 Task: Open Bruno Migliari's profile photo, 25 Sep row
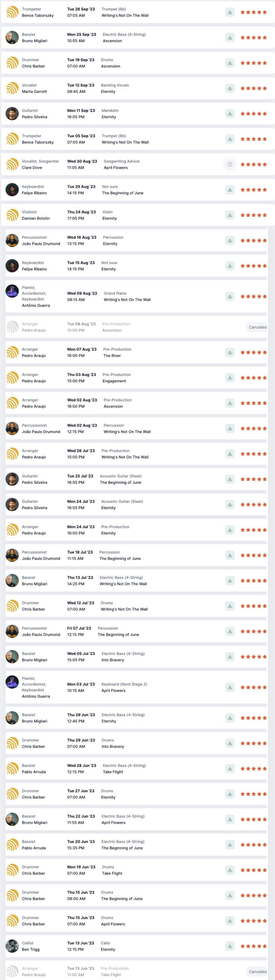[12, 38]
